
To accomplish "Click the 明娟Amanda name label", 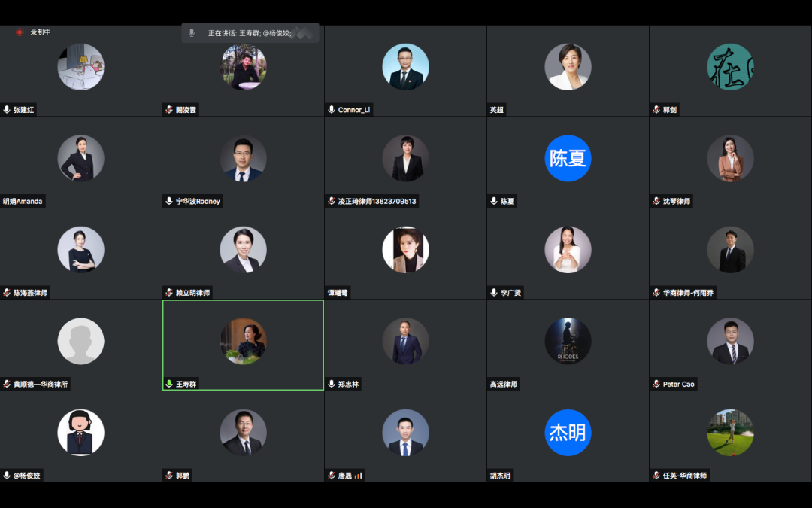I will click(23, 201).
